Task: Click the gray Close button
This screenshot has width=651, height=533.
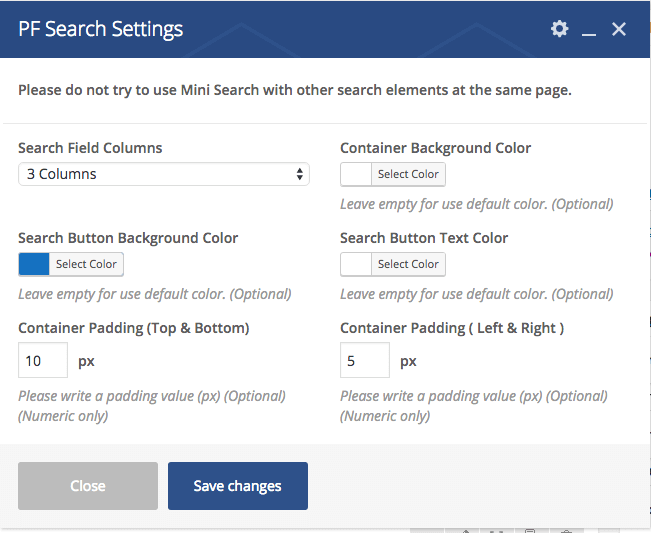Action: (88, 486)
